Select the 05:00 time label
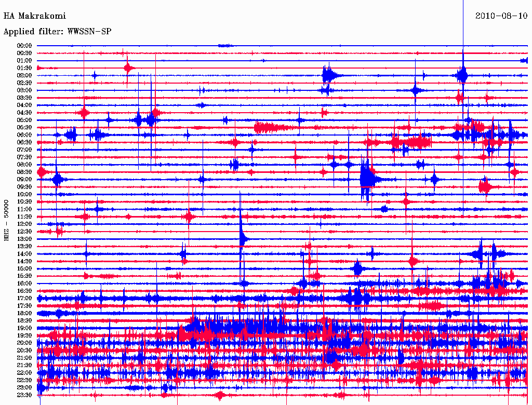This screenshot has height=405, width=532. pos(24,120)
